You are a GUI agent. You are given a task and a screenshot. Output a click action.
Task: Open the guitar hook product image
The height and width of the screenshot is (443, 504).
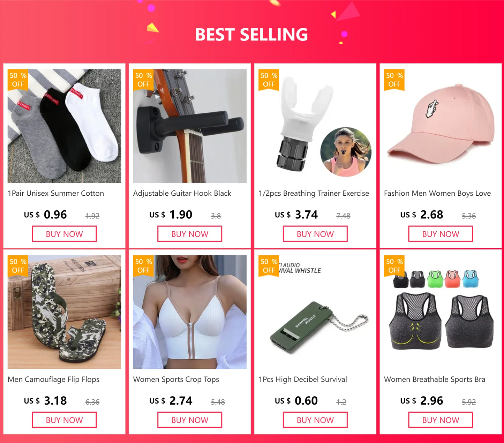point(190,126)
